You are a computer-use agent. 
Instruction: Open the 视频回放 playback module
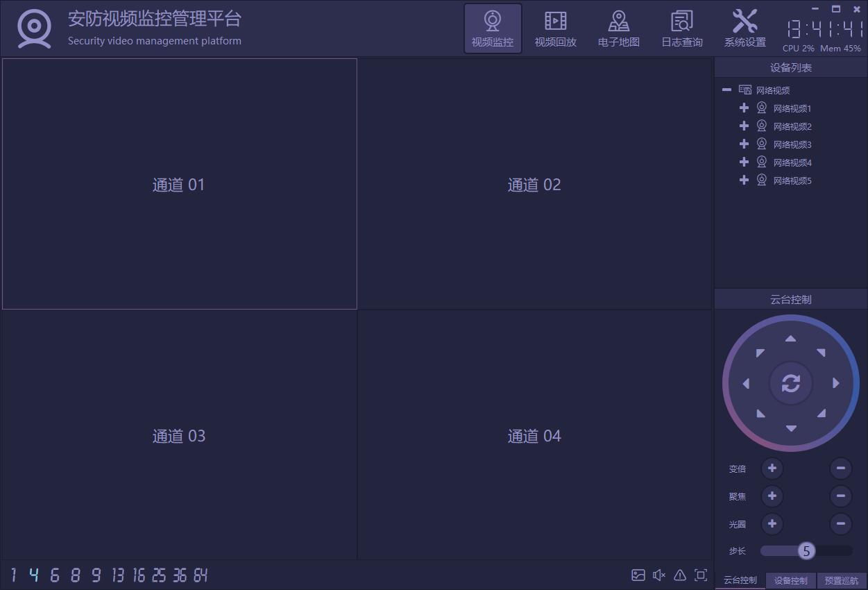(x=555, y=29)
